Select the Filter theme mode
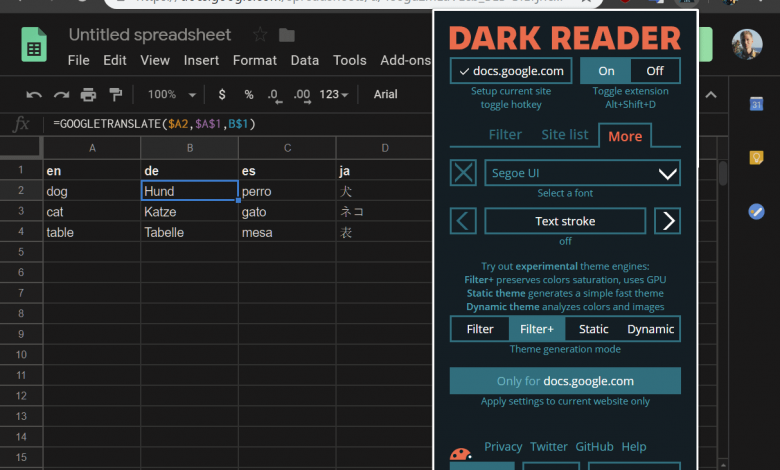 tap(480, 329)
